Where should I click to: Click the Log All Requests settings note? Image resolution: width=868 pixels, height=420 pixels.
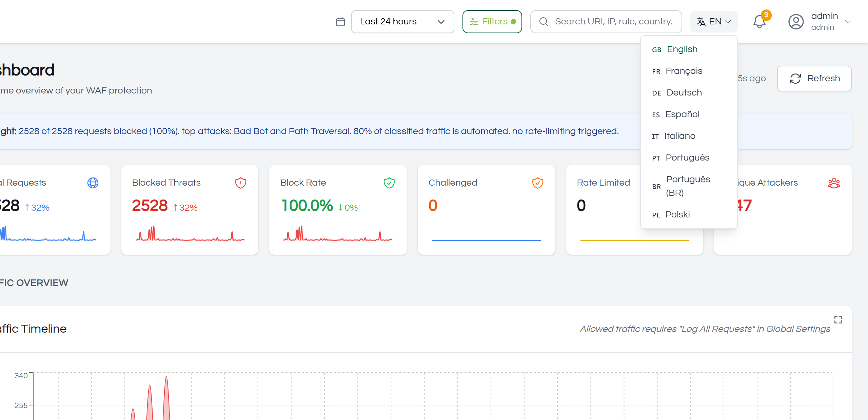coord(705,329)
